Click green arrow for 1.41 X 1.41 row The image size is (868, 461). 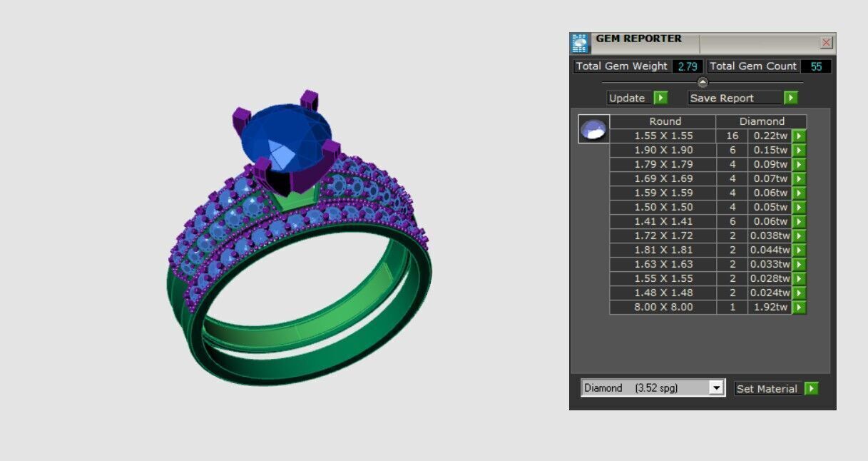tap(799, 221)
